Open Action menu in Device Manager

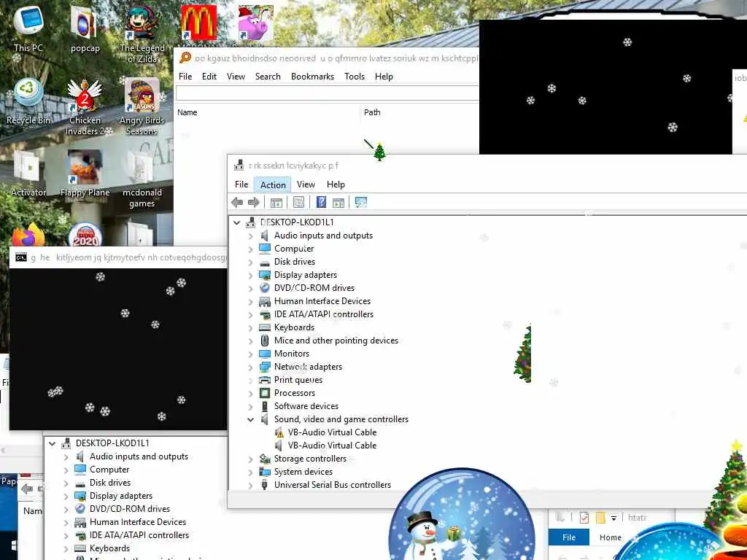point(273,184)
